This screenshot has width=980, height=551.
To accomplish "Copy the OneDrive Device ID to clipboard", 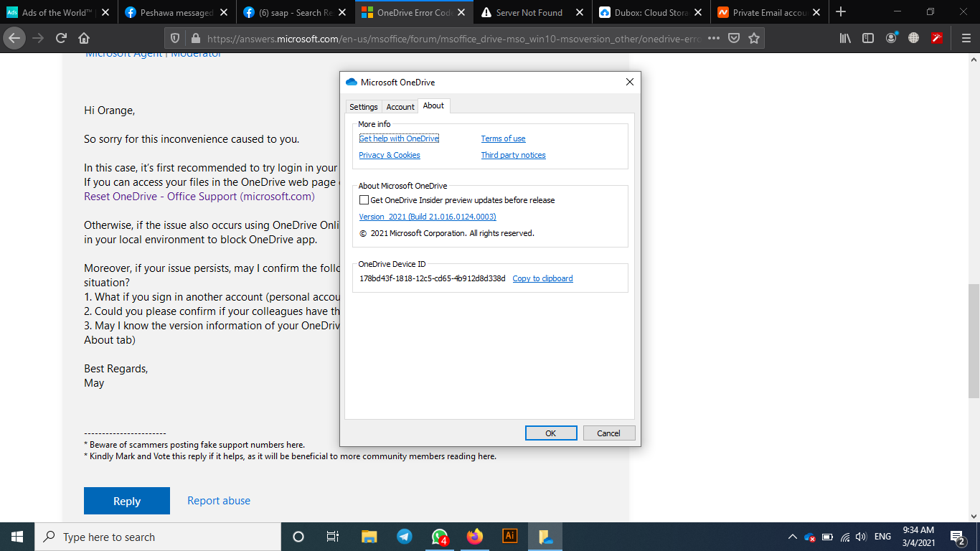I will pyautogui.click(x=542, y=278).
